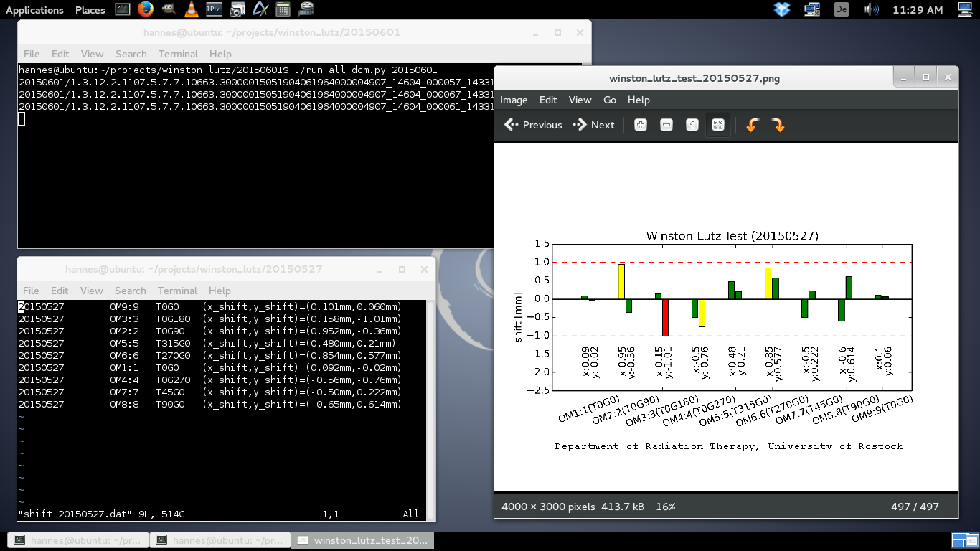This screenshot has width=980, height=551.
Task: Click the ./run_all_dcm.py command line
Action: point(227,70)
